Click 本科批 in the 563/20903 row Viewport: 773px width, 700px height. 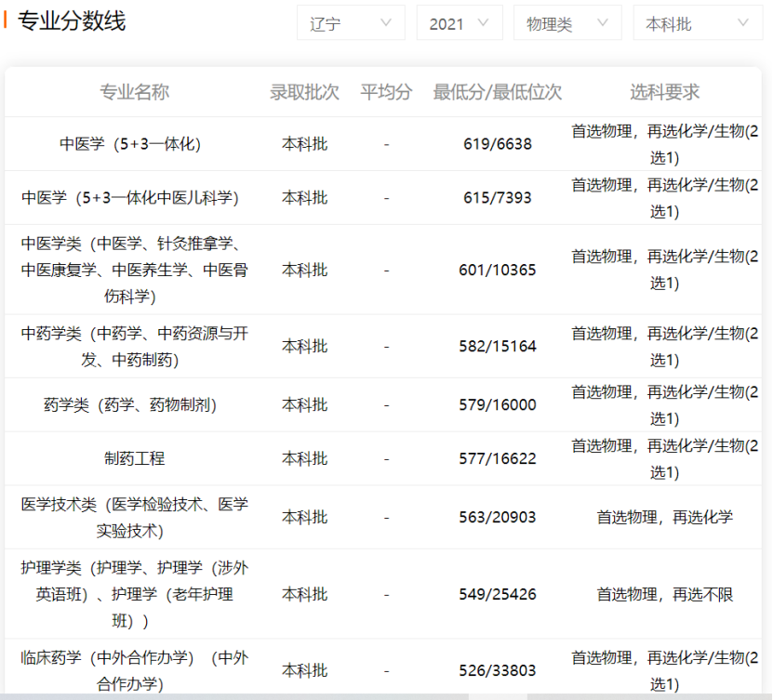click(305, 517)
